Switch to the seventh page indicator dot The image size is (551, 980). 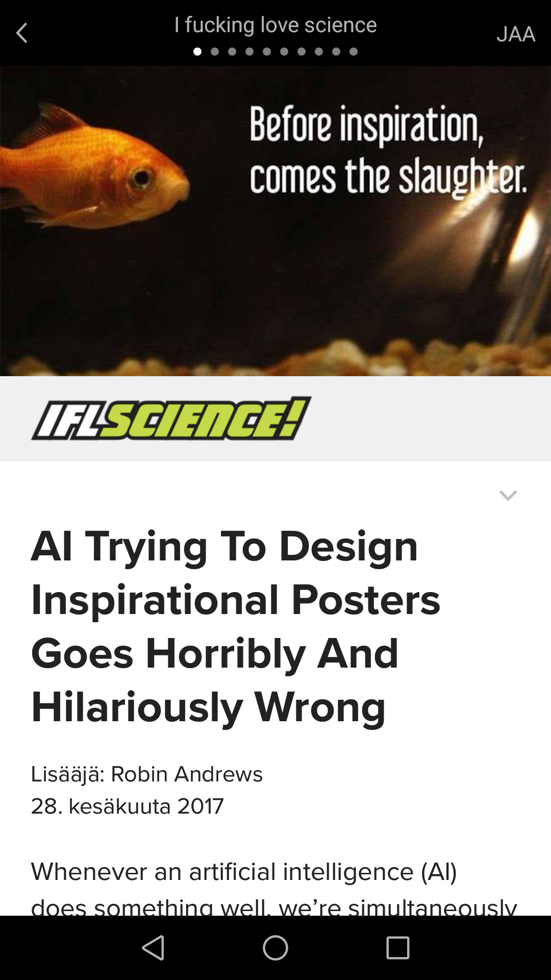pos(302,52)
